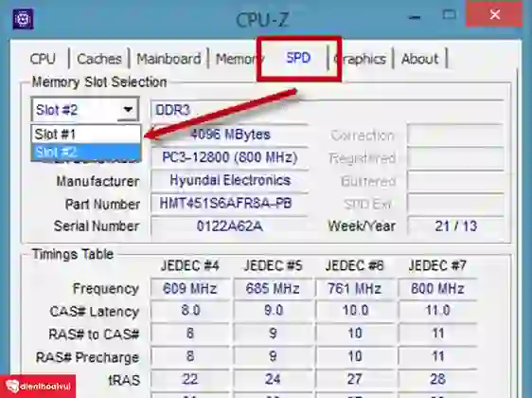This screenshot has width=532, height=398.
Task: Click the JEDEC #7 column header
Action: click(437, 265)
